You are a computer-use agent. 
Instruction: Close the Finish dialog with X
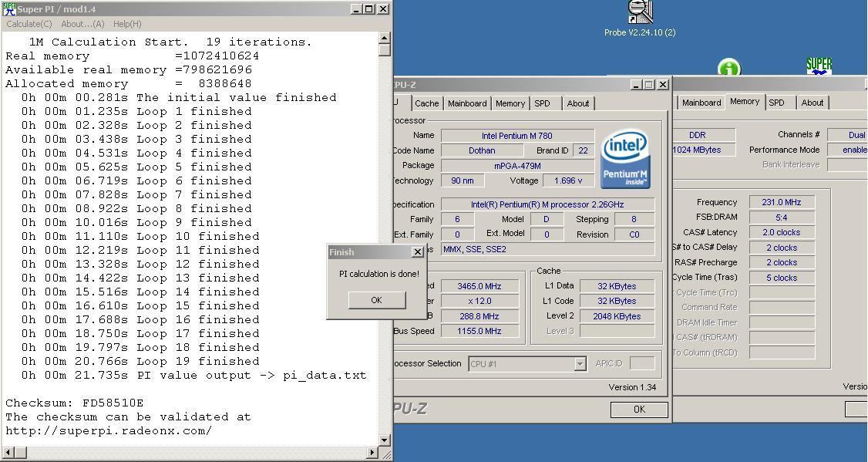(418, 252)
